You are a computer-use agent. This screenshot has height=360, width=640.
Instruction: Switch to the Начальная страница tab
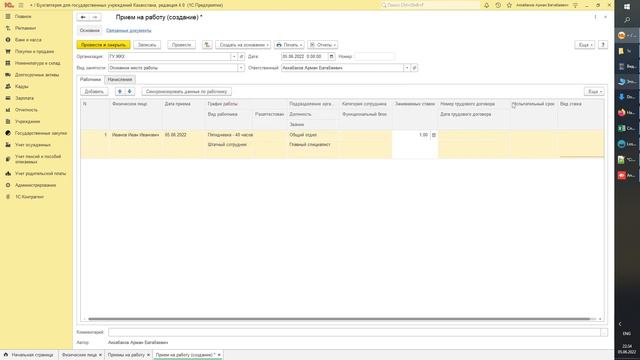pos(29,355)
